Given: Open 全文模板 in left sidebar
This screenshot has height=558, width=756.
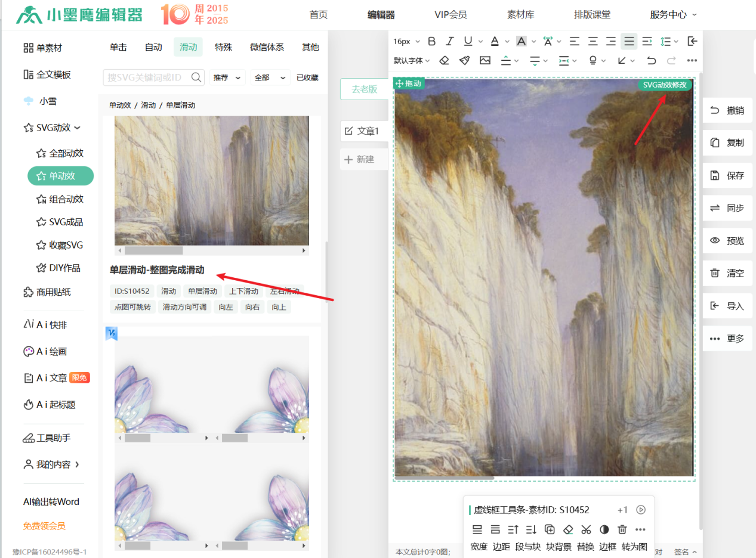Looking at the screenshot, I should tap(47, 75).
